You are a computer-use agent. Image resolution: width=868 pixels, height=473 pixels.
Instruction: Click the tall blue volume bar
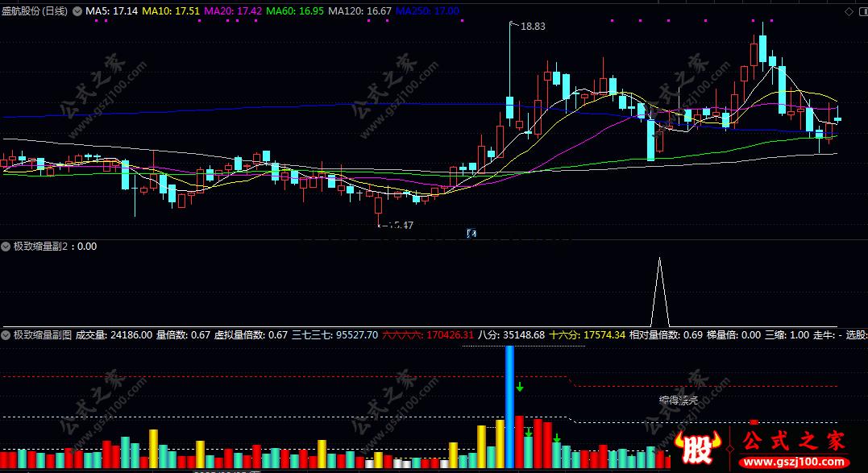coord(510,407)
